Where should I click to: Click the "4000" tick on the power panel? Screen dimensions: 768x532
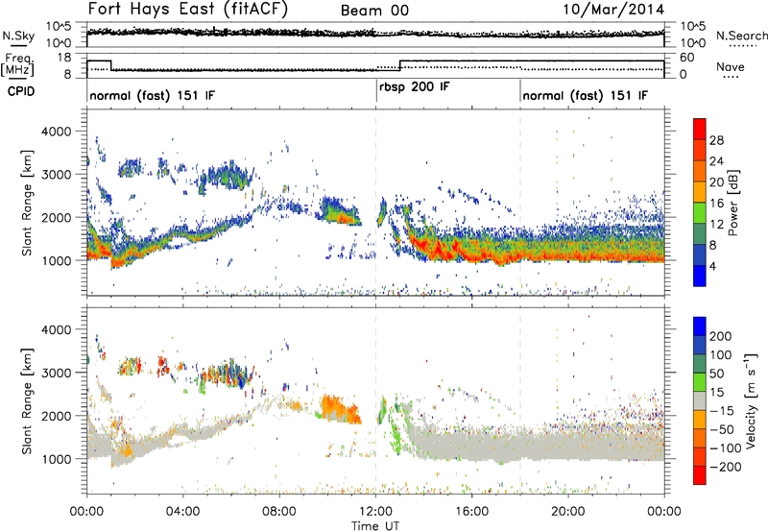coord(57,132)
